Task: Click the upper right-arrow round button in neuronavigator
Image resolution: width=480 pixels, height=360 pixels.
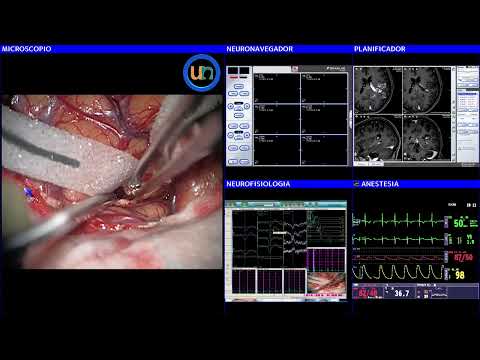Action: pos(247,106)
